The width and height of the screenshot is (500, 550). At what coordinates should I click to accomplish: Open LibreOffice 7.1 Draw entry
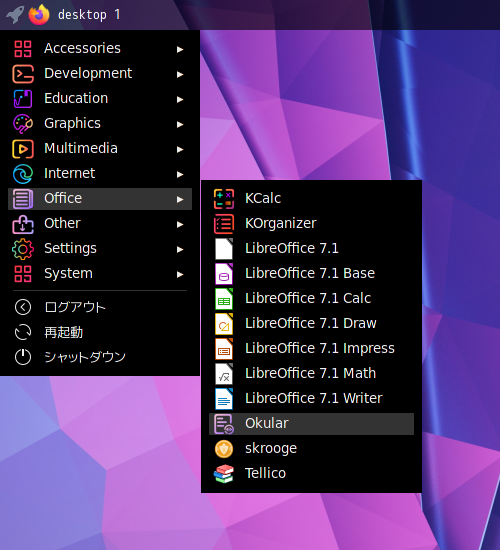click(x=311, y=324)
